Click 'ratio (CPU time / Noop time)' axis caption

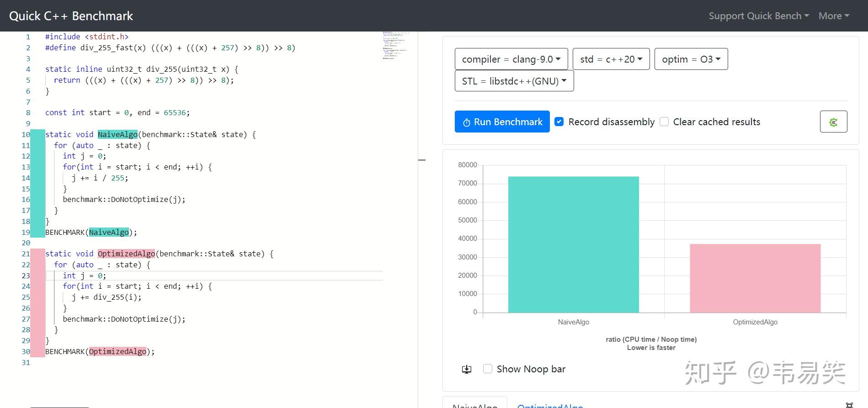click(651, 339)
